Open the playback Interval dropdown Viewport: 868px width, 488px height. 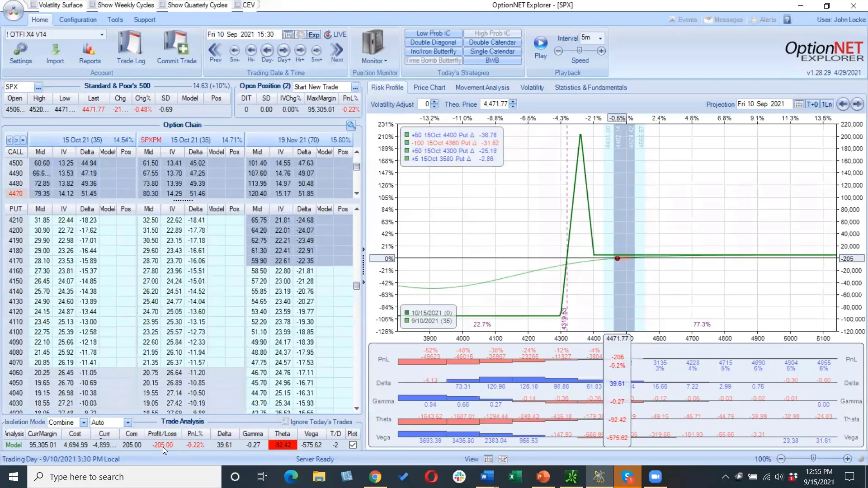click(x=600, y=38)
